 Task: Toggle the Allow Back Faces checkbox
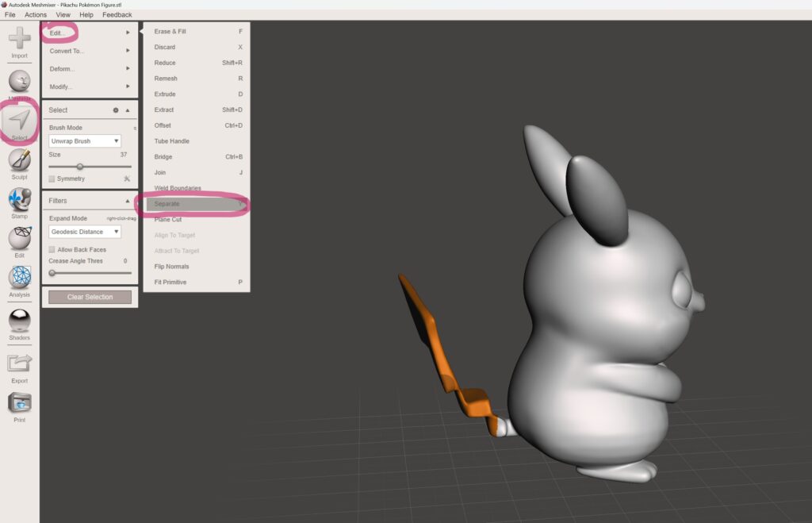[x=52, y=249]
